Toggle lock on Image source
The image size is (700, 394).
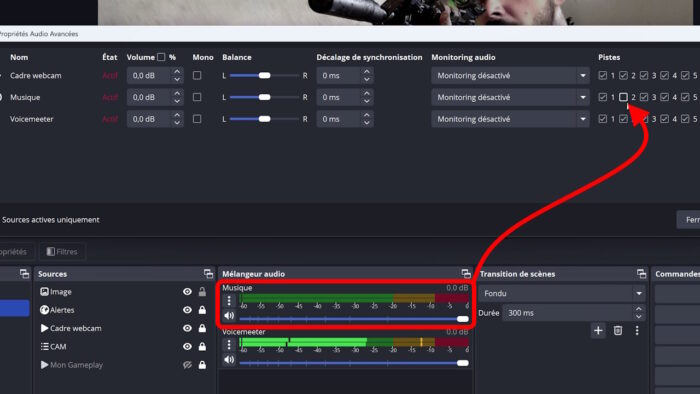202,292
